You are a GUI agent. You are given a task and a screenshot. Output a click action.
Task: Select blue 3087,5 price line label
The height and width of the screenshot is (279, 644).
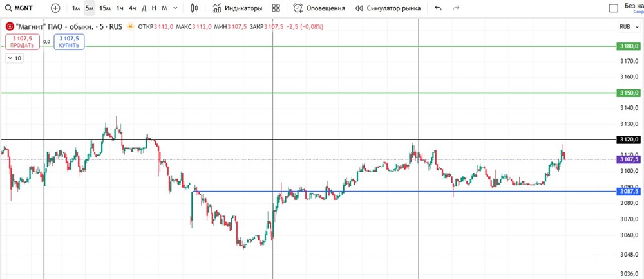(x=629, y=192)
